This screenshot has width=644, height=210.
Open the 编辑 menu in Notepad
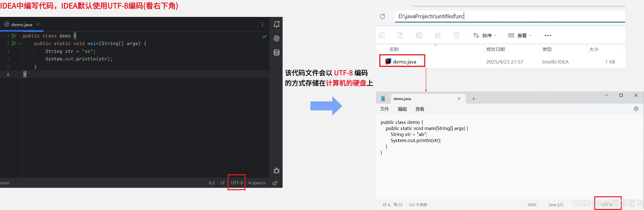(402, 109)
